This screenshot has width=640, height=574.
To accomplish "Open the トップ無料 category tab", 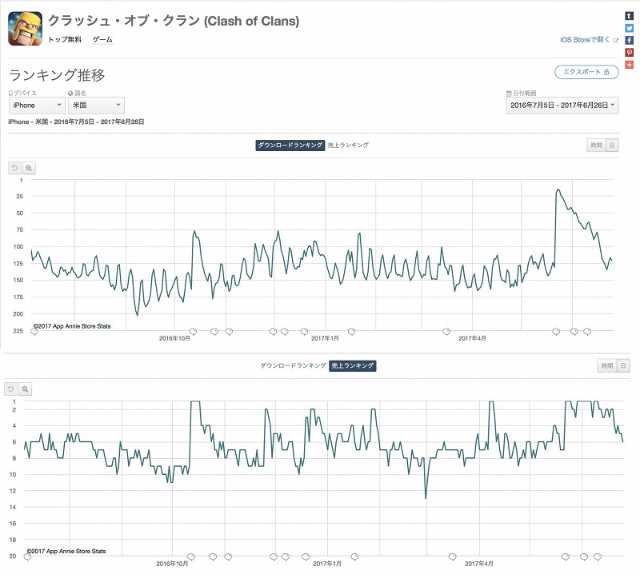I will tap(65, 39).
